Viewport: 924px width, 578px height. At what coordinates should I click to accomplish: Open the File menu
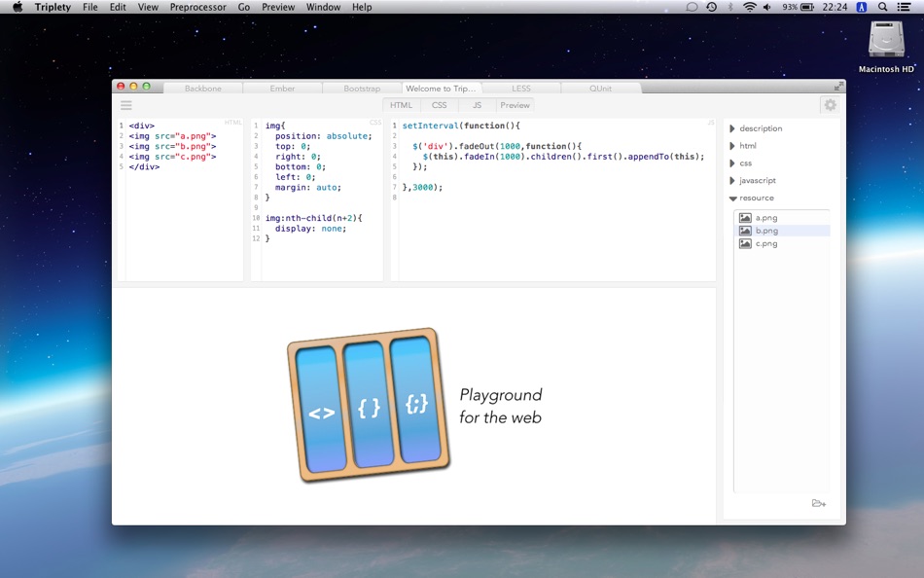(x=90, y=7)
